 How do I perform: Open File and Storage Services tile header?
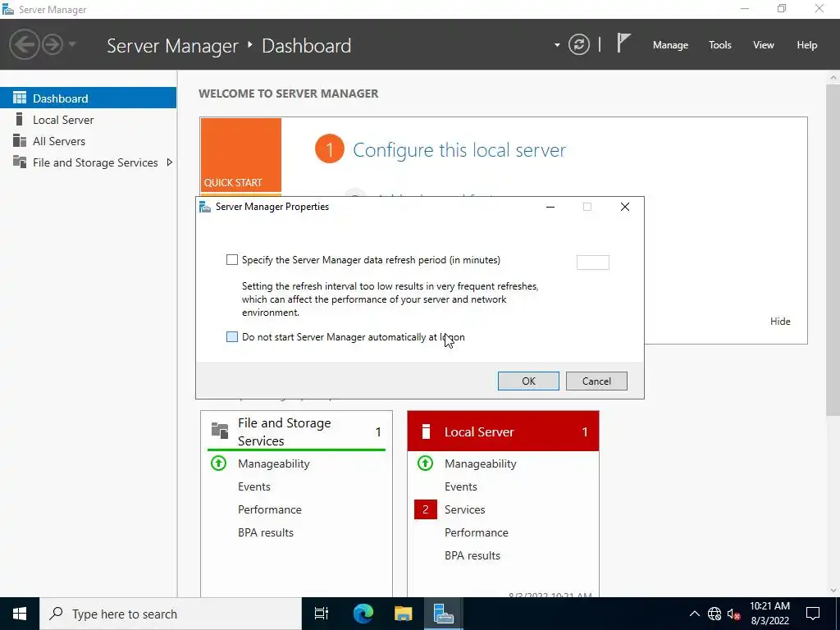click(x=296, y=431)
